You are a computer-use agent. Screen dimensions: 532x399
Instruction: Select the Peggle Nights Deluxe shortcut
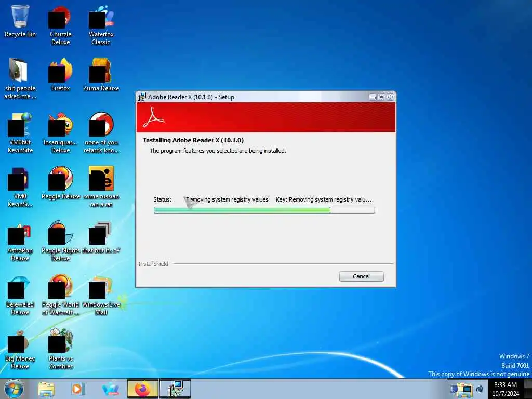(x=60, y=242)
